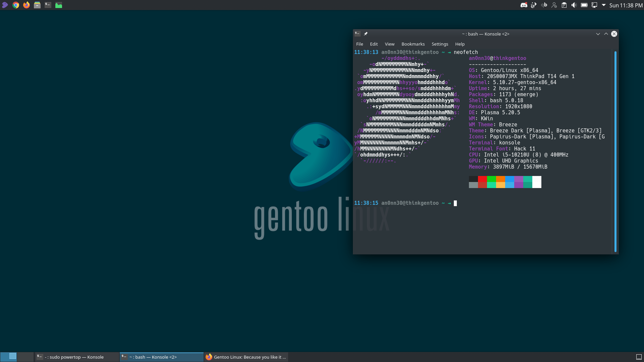Open the Settings menu in Konsole
The height and width of the screenshot is (362, 644).
coord(440,44)
